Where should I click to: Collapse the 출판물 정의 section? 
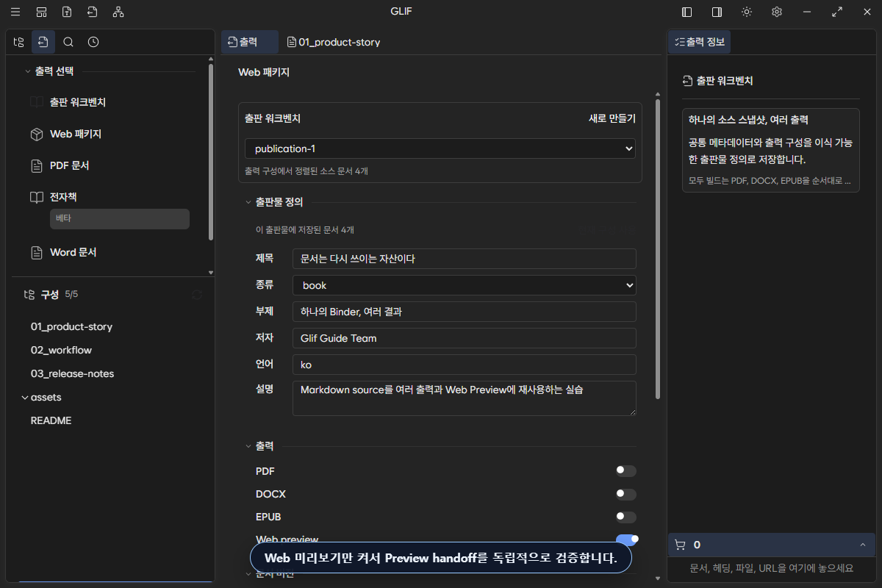(248, 202)
